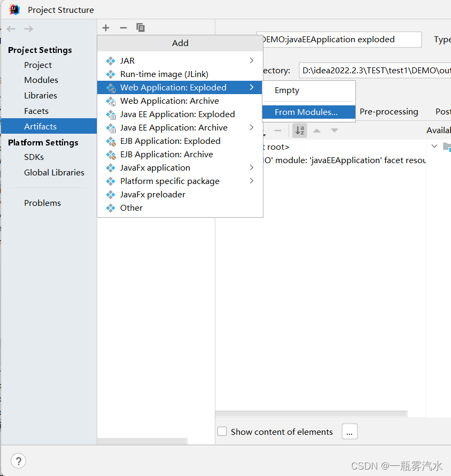Collapse the Available Elements tree chevron
Screen dimensions: 451x476
click(434, 147)
